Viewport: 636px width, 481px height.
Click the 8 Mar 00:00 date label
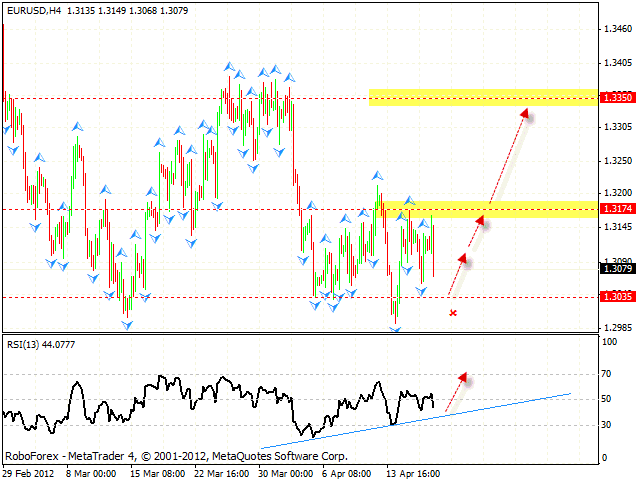tap(91, 474)
